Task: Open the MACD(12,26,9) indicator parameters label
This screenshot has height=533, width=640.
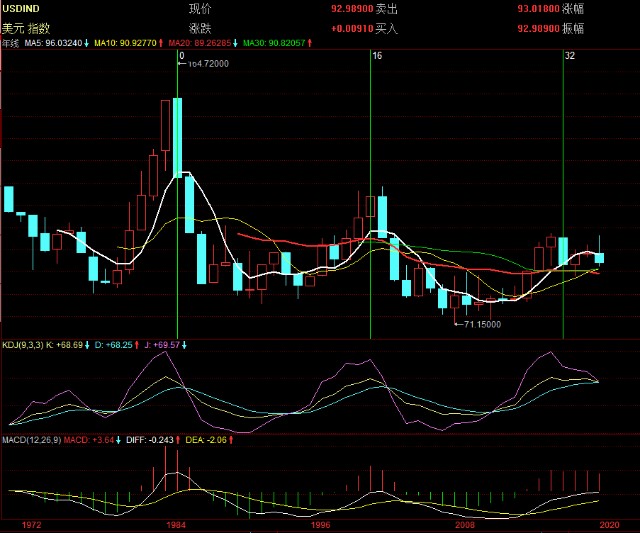Action: click(32, 440)
